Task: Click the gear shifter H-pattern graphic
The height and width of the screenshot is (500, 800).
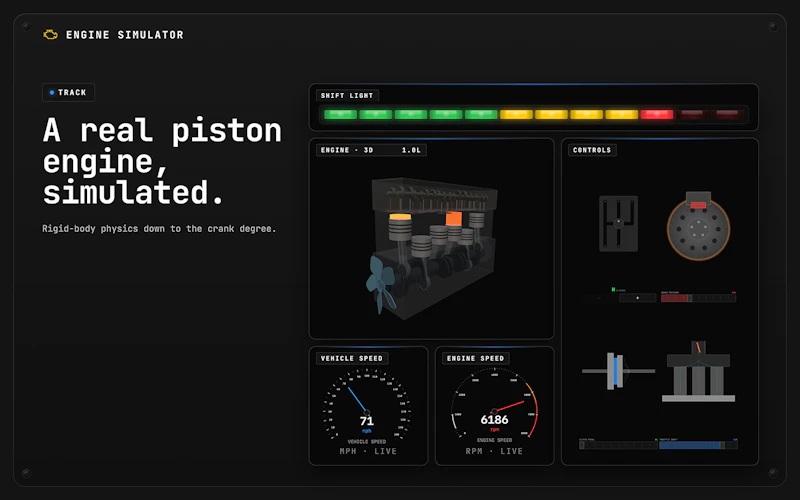Action: click(x=618, y=223)
